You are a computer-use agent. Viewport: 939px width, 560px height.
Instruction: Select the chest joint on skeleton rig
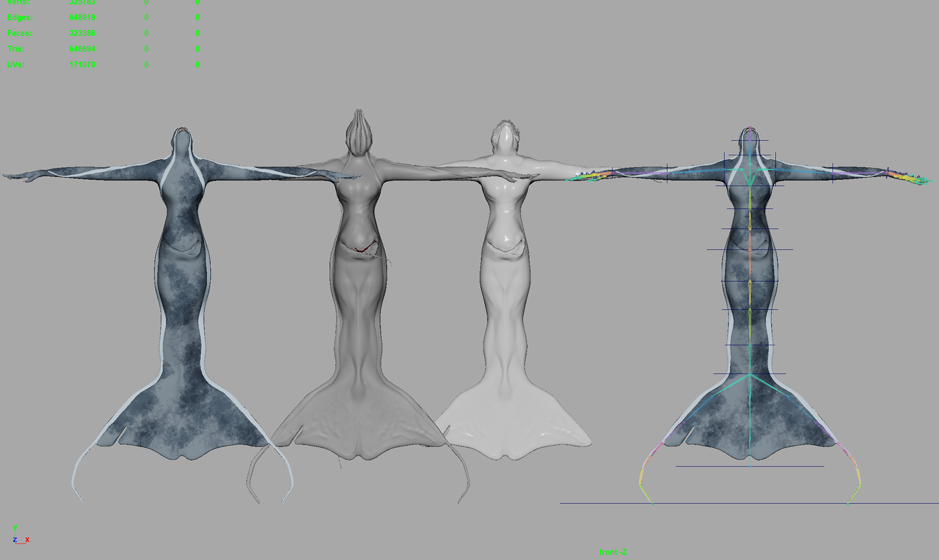point(750,185)
